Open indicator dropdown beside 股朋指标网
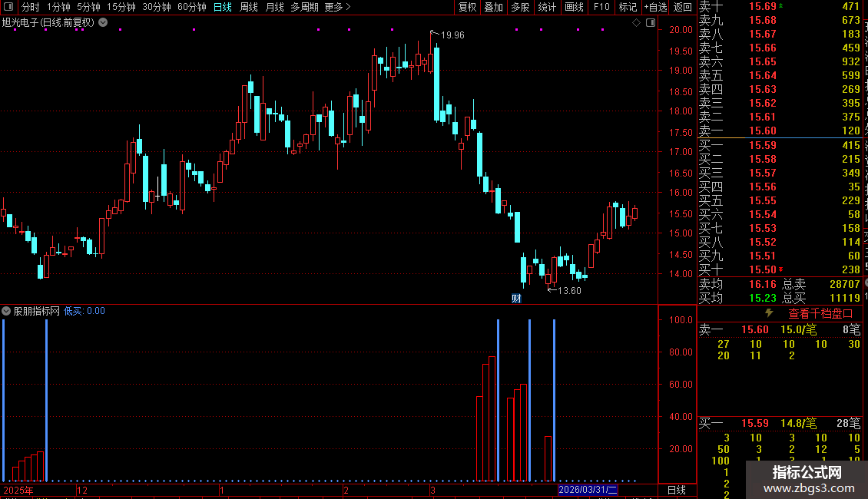 [6, 311]
